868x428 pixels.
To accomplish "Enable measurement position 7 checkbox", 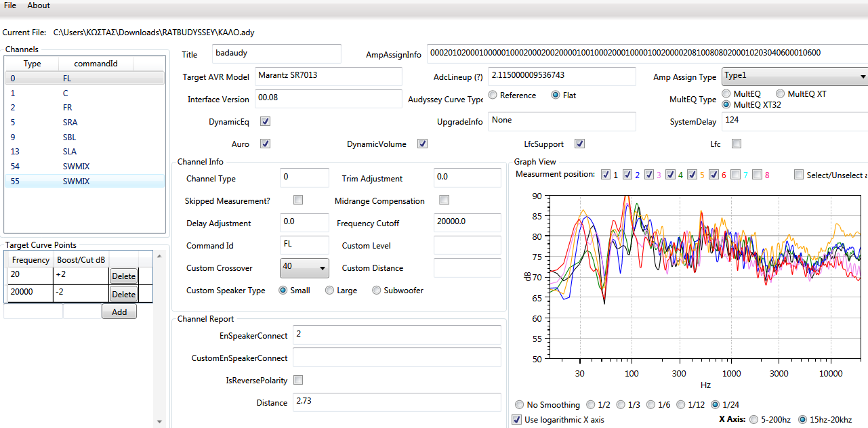I will click(736, 174).
